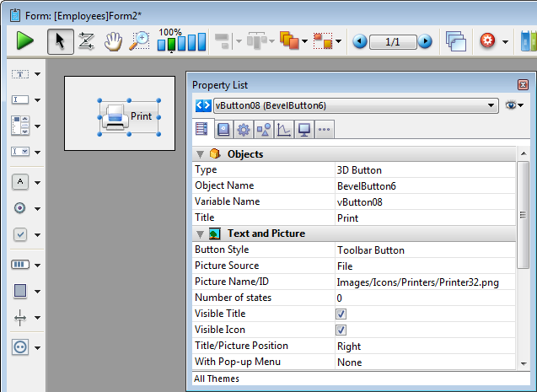Go to next form page arrow
Viewport: 537px width, 392px height.
coord(426,40)
